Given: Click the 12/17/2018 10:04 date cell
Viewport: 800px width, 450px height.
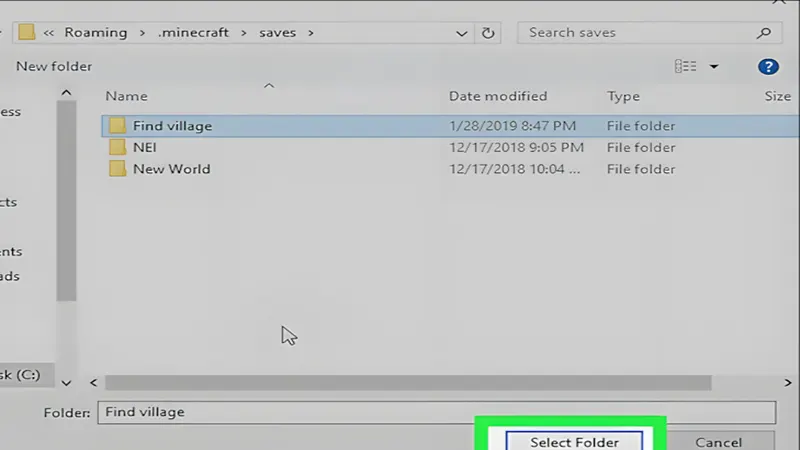Looking at the screenshot, I should tap(514, 169).
